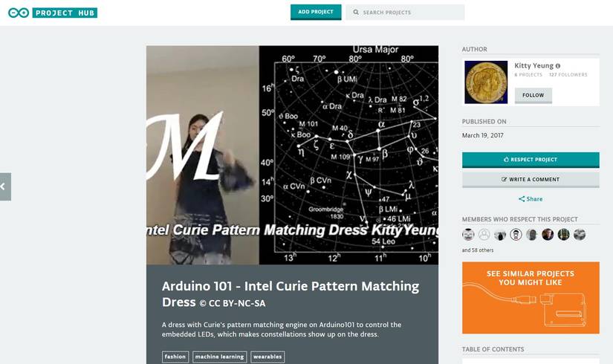Open the third respecting member avatar
This screenshot has width=613, height=364.
pyautogui.click(x=500, y=235)
